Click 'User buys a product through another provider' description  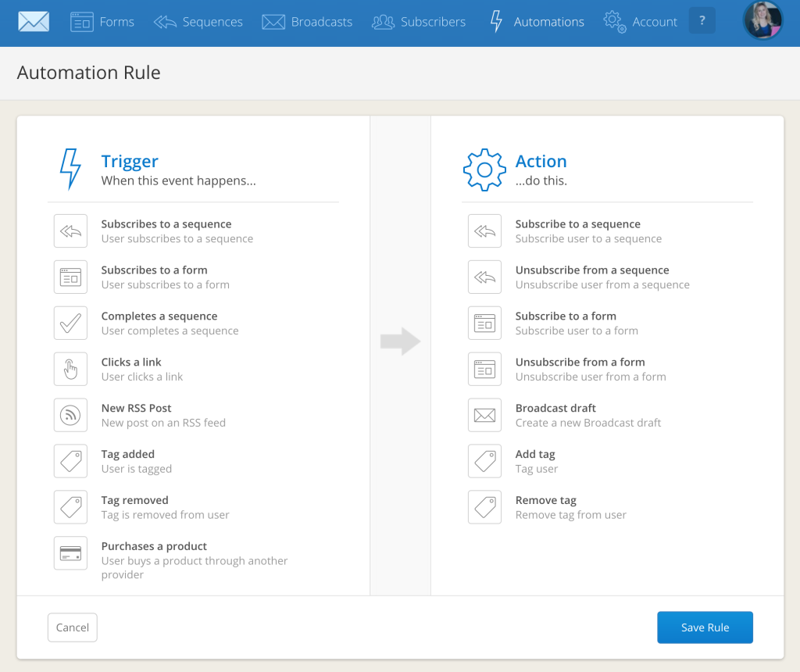click(195, 568)
